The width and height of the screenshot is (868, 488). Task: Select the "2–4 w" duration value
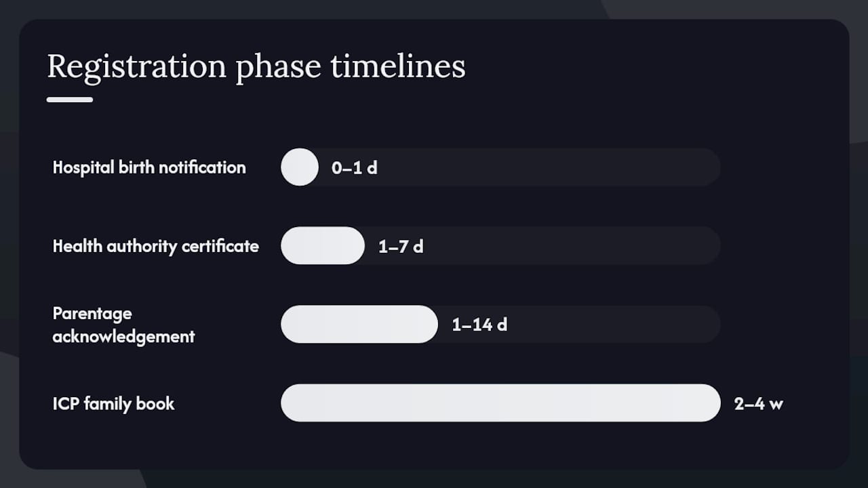coord(759,403)
